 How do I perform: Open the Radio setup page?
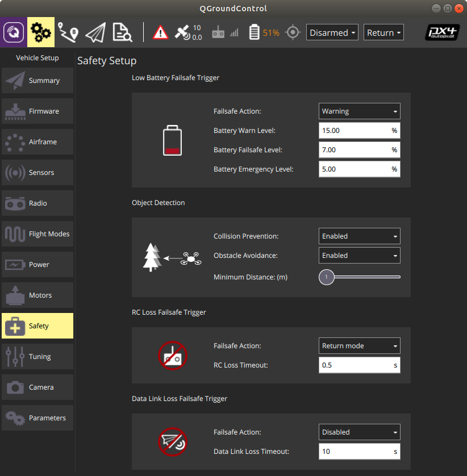click(37, 203)
